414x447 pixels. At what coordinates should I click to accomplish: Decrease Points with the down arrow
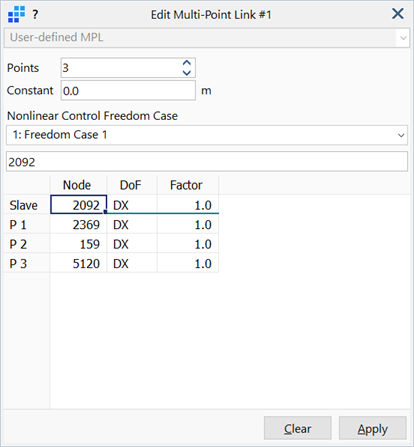pyautogui.click(x=187, y=73)
